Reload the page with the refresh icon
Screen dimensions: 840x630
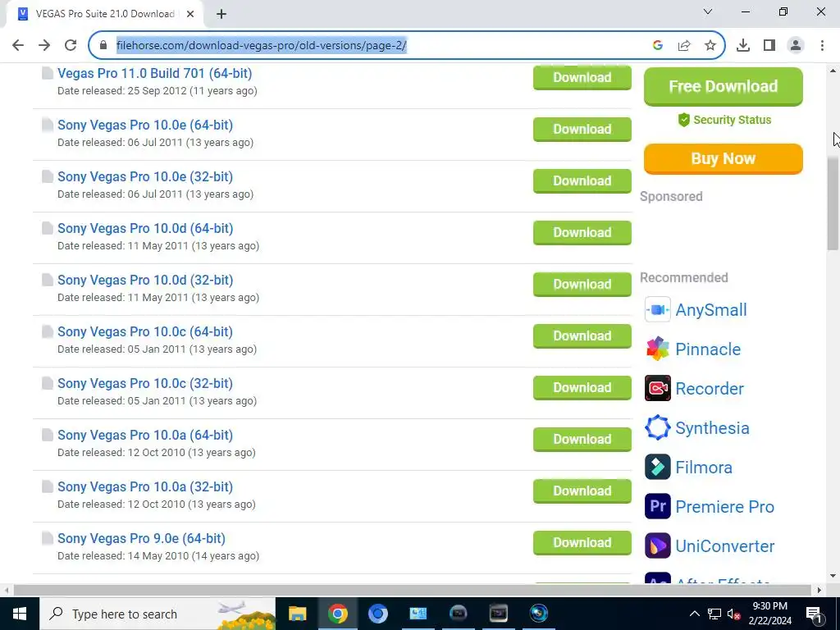pos(71,46)
